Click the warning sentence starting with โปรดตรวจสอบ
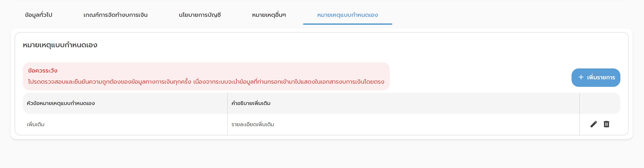644x168 pixels. point(109,82)
